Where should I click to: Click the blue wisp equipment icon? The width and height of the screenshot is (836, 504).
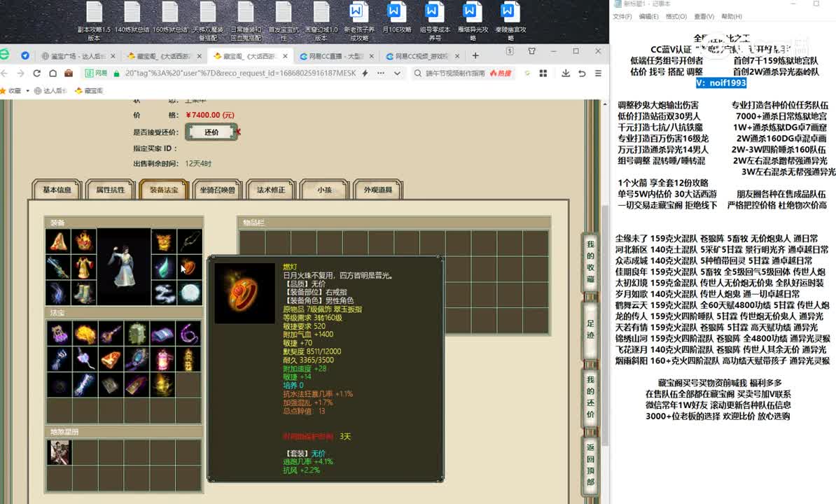[x=59, y=293]
